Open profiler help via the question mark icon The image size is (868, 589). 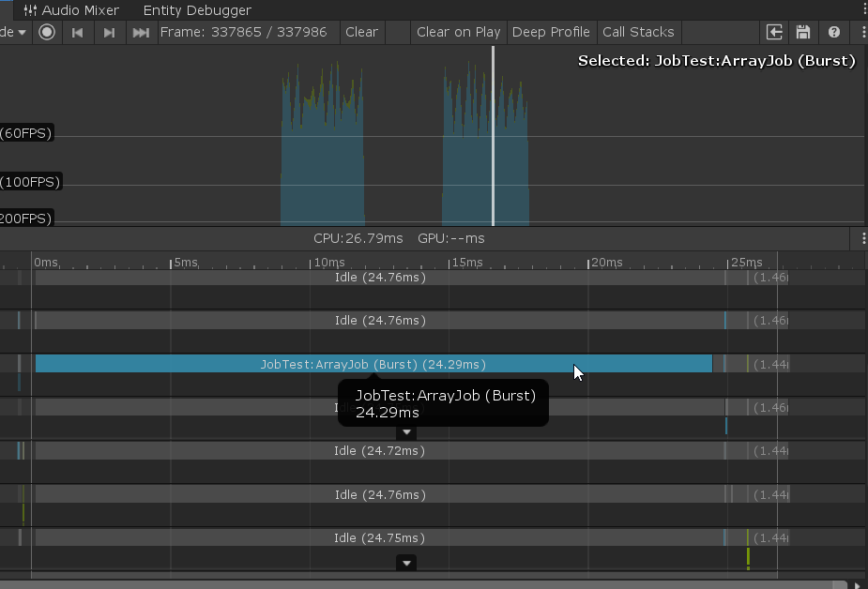[x=833, y=32]
